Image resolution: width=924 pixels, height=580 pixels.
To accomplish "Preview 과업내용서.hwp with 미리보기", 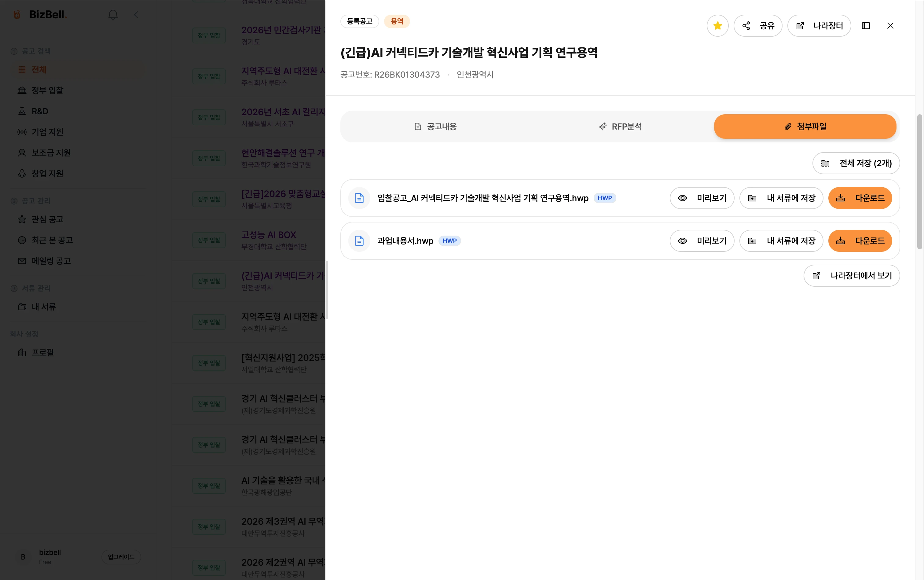I will point(702,241).
